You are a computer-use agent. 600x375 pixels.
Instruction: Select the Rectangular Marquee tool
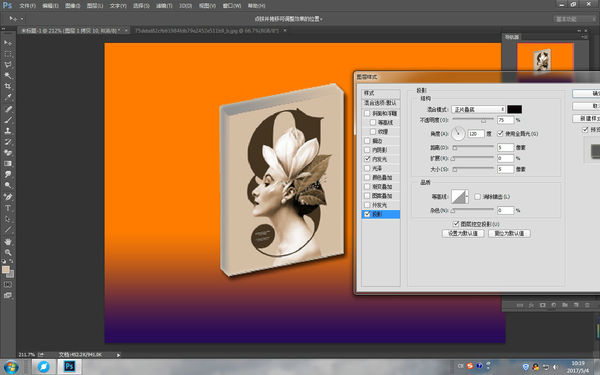point(8,54)
